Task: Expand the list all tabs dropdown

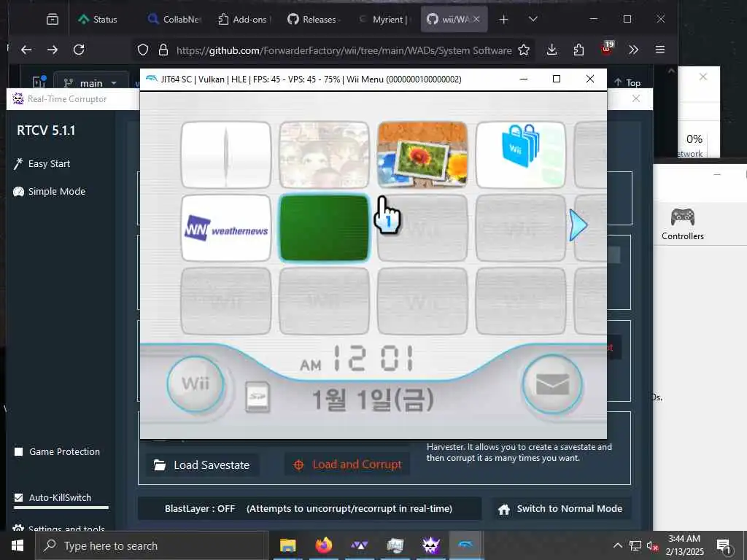Action: [x=533, y=20]
